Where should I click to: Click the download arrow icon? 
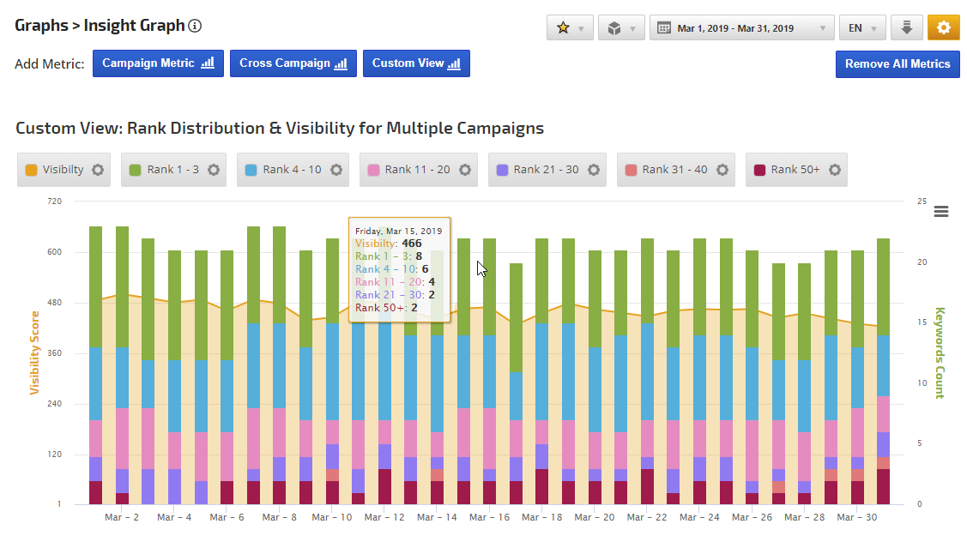pyautogui.click(x=906, y=27)
